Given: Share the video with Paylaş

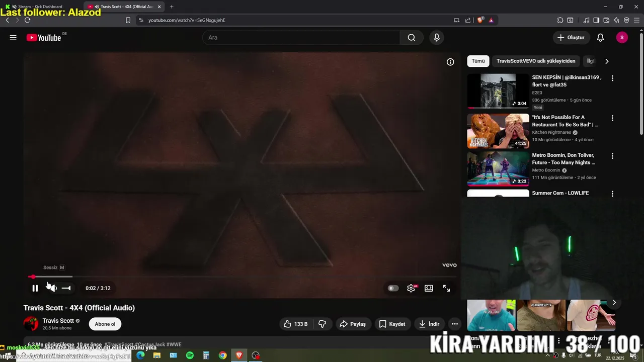Looking at the screenshot, I should pos(353,324).
